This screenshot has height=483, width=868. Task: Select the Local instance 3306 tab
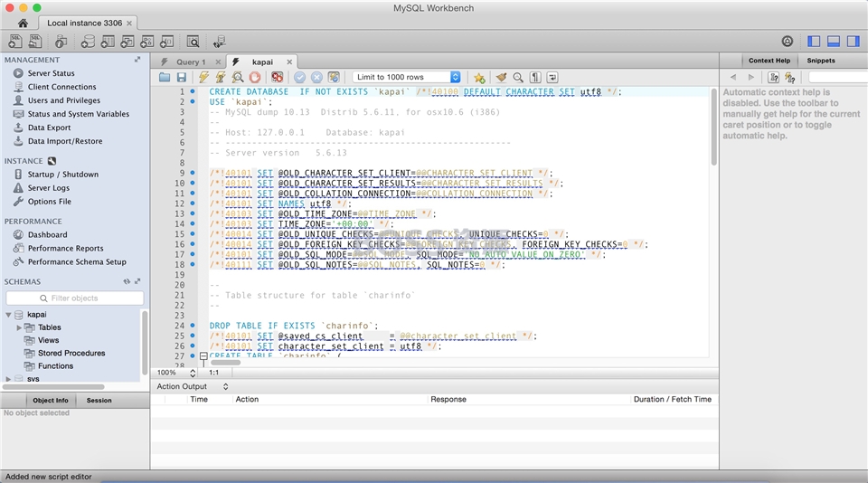[x=84, y=23]
